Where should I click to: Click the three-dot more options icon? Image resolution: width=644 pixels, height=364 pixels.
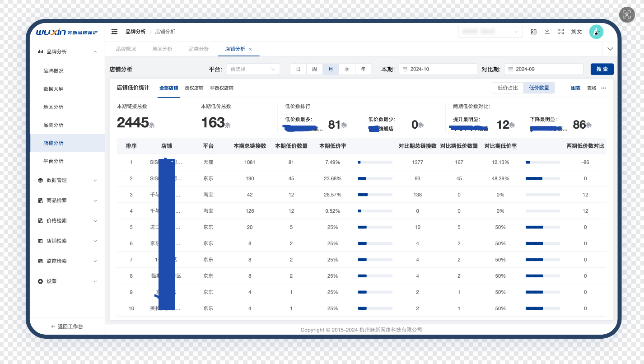click(603, 88)
